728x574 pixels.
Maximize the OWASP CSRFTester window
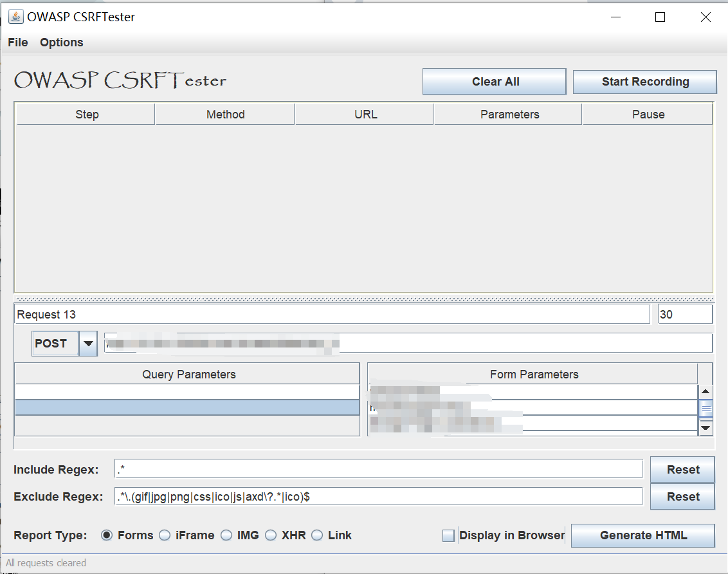[660, 17]
